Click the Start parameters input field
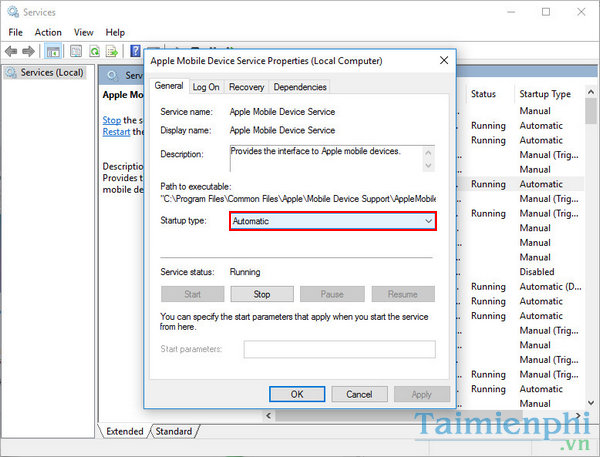The image size is (600, 457). pos(339,349)
